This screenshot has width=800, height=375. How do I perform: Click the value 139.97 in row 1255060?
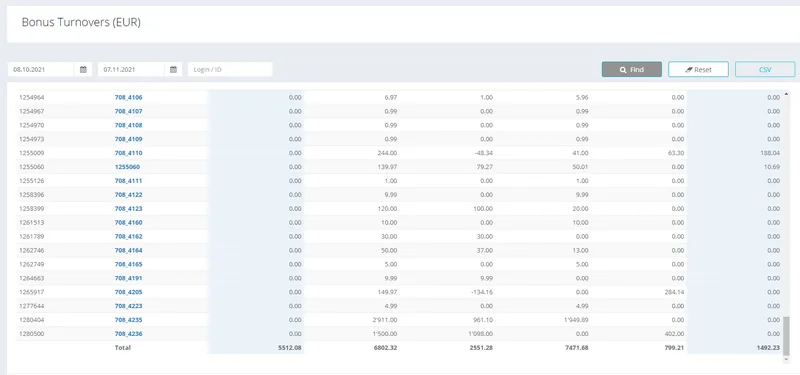click(x=387, y=167)
